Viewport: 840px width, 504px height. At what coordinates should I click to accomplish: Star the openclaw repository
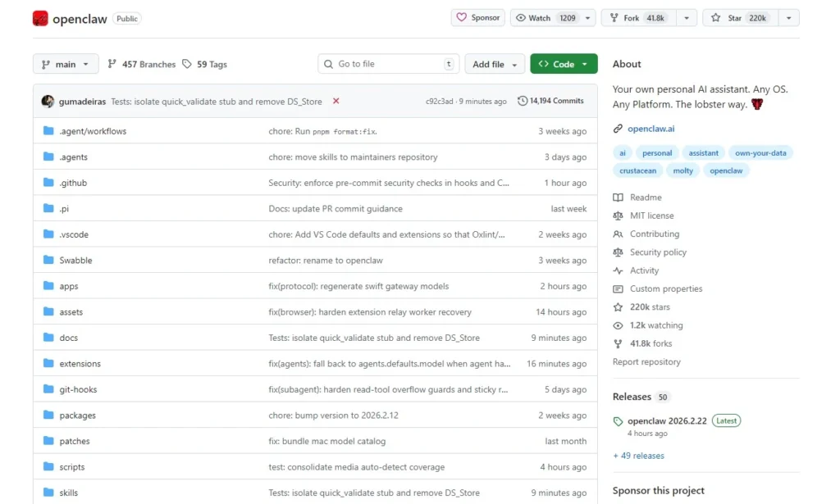click(x=737, y=16)
